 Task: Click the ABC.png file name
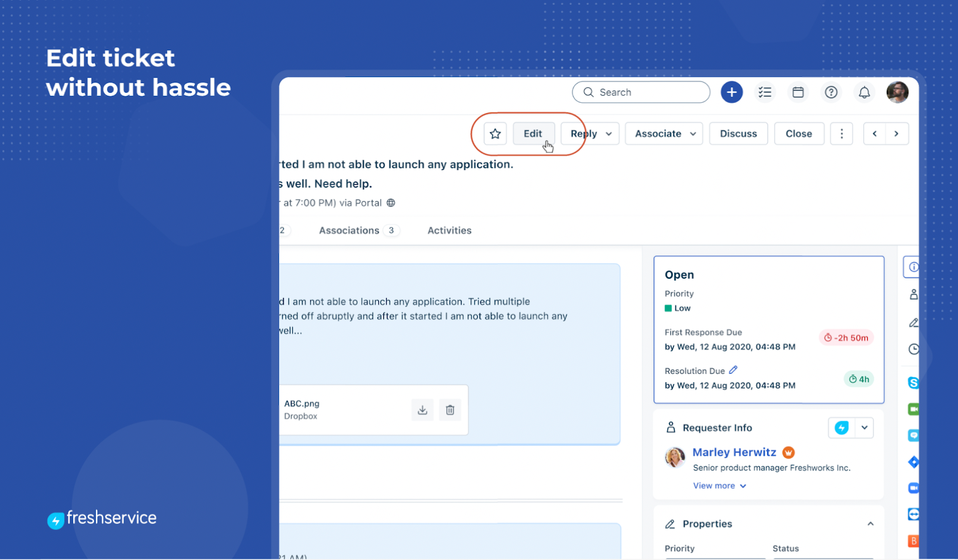(x=302, y=404)
